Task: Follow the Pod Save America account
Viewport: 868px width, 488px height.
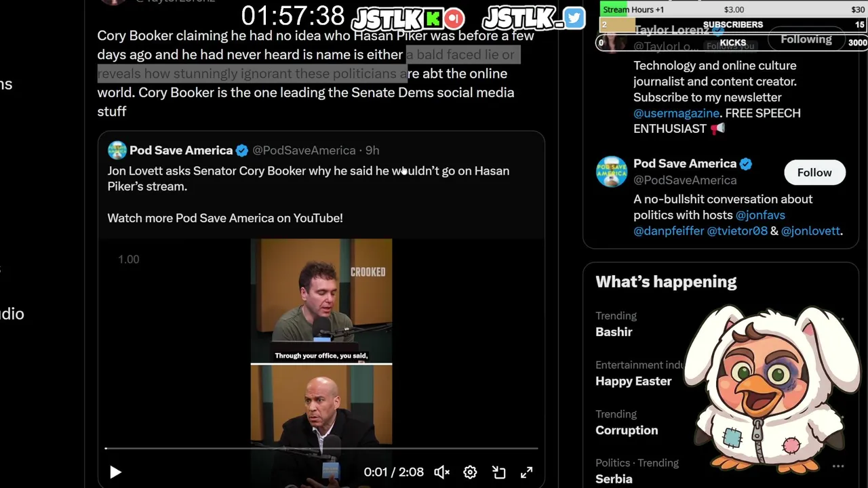Action: tap(814, 172)
